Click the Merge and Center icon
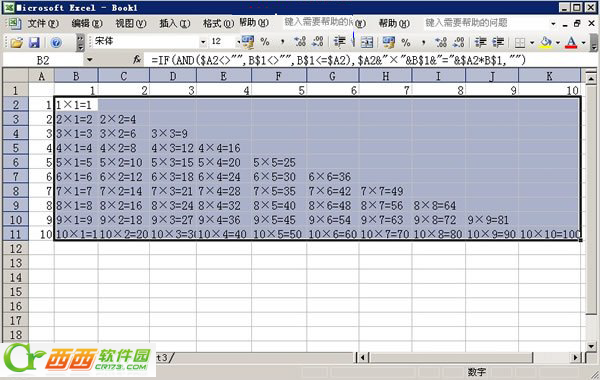 click(367, 42)
